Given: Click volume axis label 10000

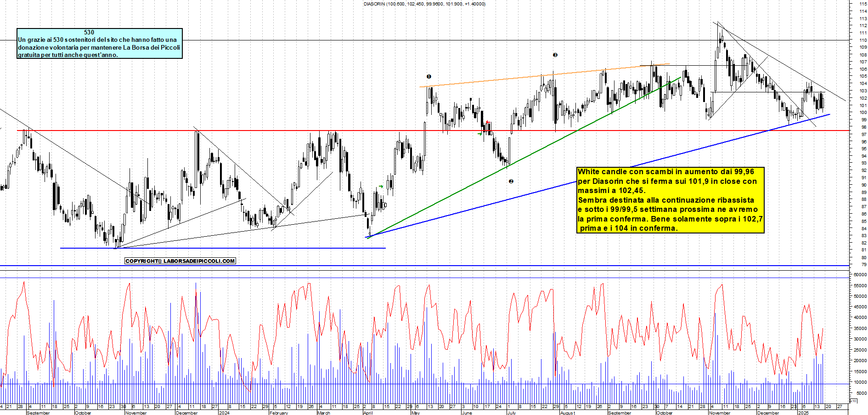Looking at the screenshot, I should 860,382.
